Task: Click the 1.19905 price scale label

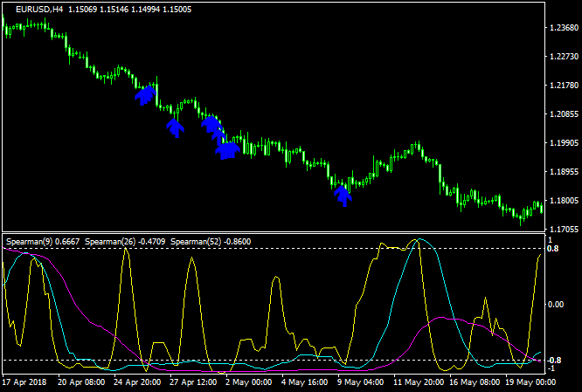Action: pyautogui.click(x=563, y=143)
